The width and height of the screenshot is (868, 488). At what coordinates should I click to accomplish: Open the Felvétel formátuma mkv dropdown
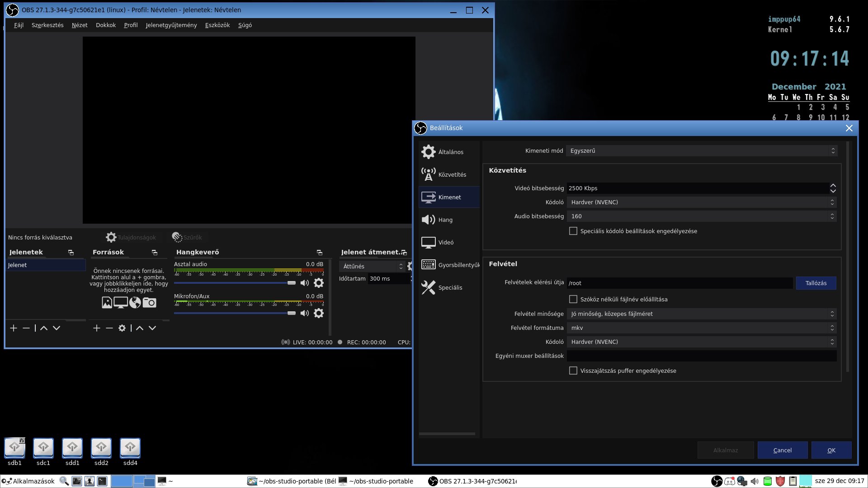pos(702,328)
